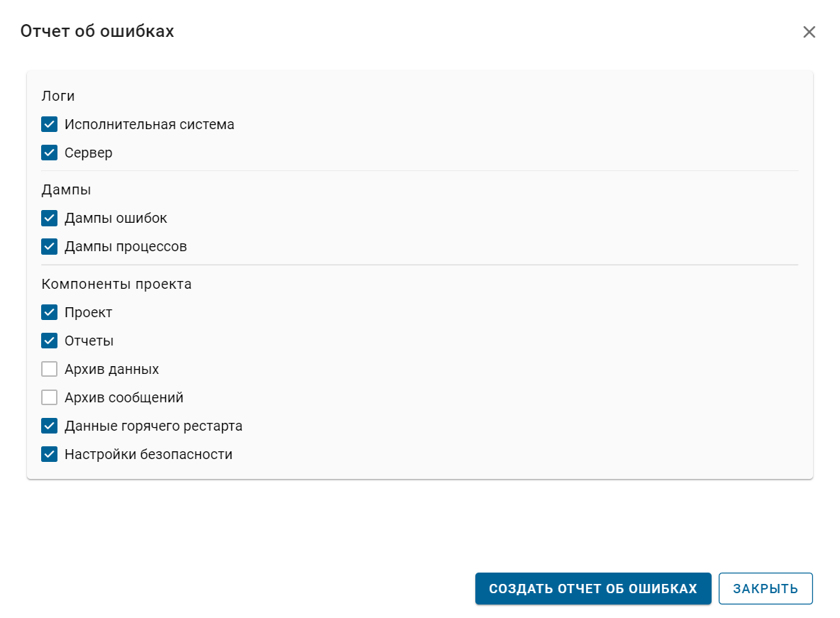Click the Архив сообщений label text
This screenshot has width=840, height=618.
click(x=123, y=398)
